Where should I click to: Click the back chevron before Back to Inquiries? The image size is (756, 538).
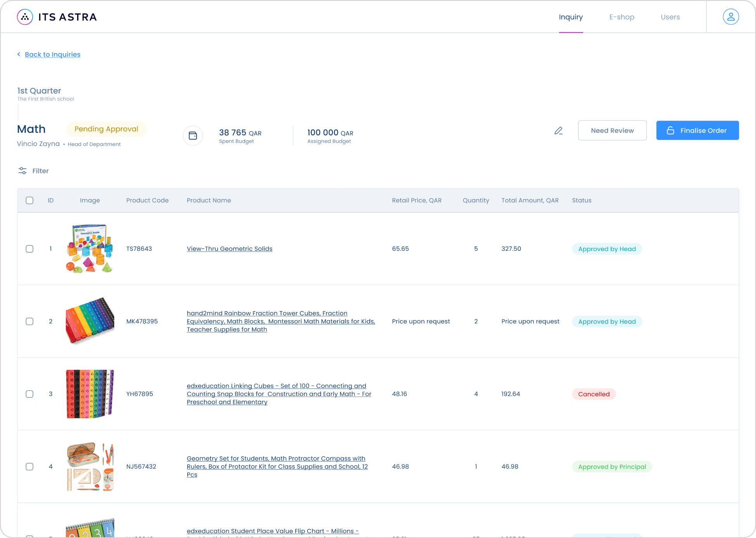[x=19, y=54]
